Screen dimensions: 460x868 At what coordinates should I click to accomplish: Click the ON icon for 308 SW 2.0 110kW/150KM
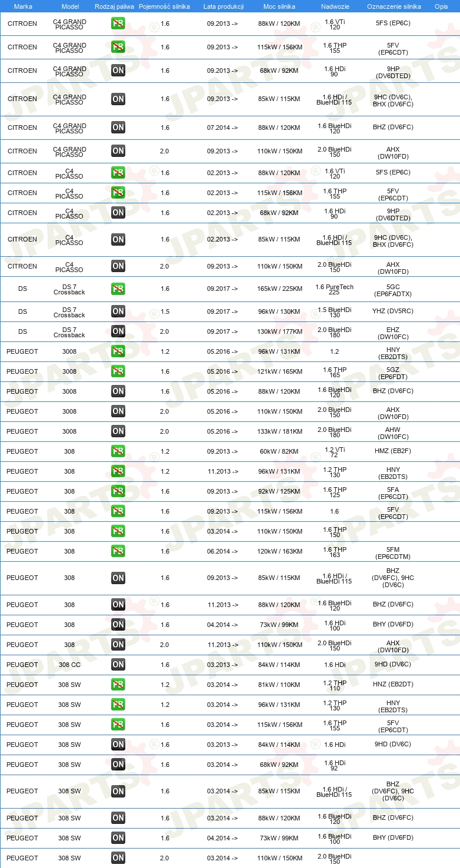pyautogui.click(x=118, y=858)
